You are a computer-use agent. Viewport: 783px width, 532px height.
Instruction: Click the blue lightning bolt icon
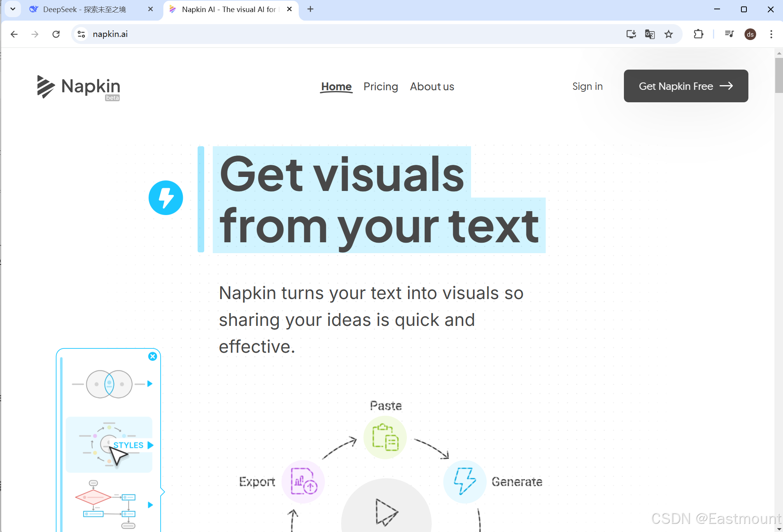coord(166,198)
